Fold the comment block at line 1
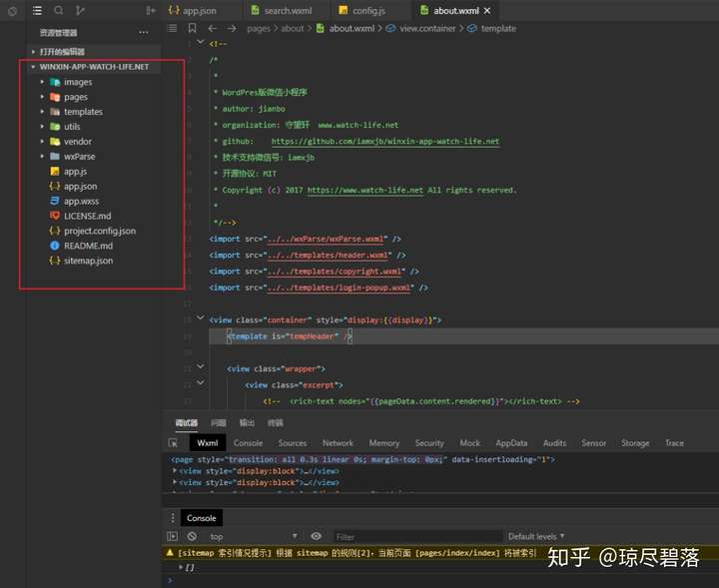The width and height of the screenshot is (719, 588). pyautogui.click(x=201, y=42)
